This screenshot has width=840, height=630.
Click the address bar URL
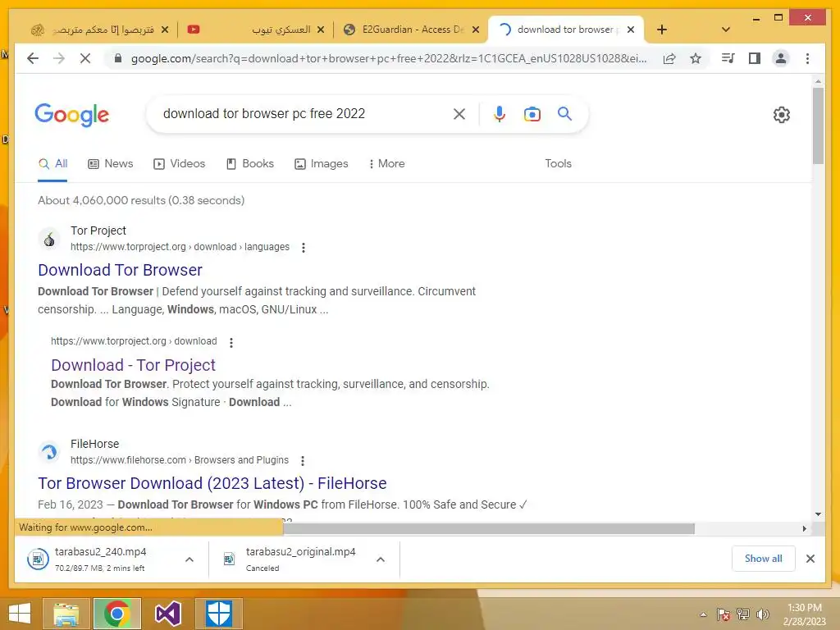(x=389, y=58)
